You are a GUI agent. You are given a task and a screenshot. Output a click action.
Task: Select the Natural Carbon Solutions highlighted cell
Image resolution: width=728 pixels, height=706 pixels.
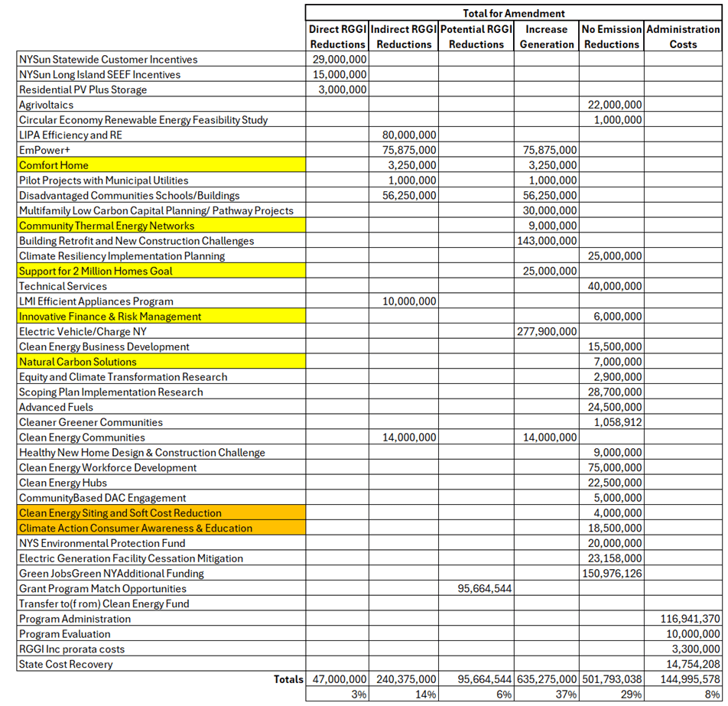78,362
